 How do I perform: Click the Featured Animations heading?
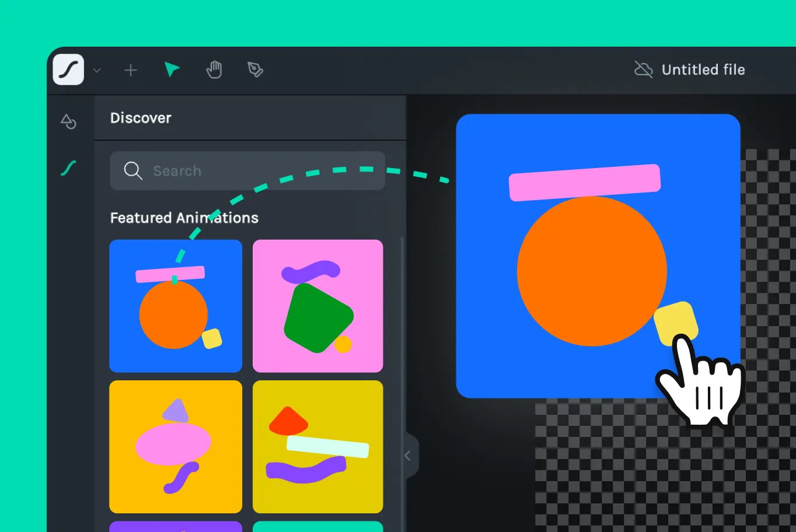[184, 218]
